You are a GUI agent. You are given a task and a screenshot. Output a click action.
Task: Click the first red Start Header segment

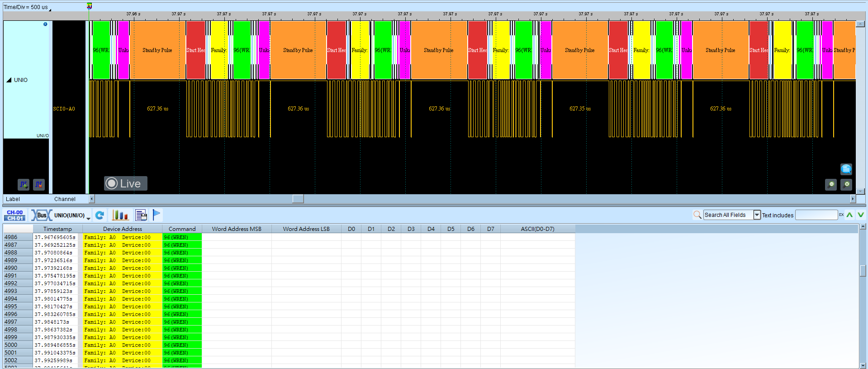click(x=196, y=50)
